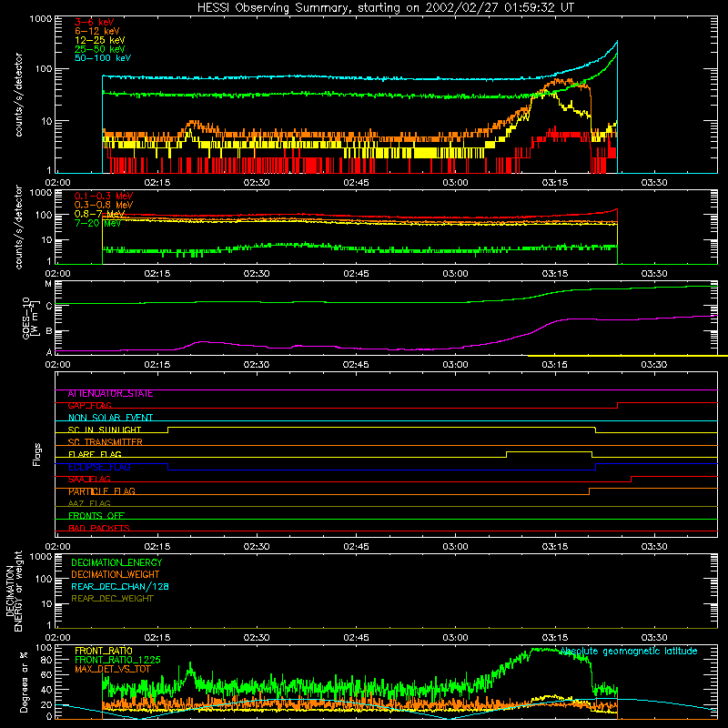Click the 0.3-0.8 MeV legend label
728x728 pixels.
pyautogui.click(x=104, y=205)
